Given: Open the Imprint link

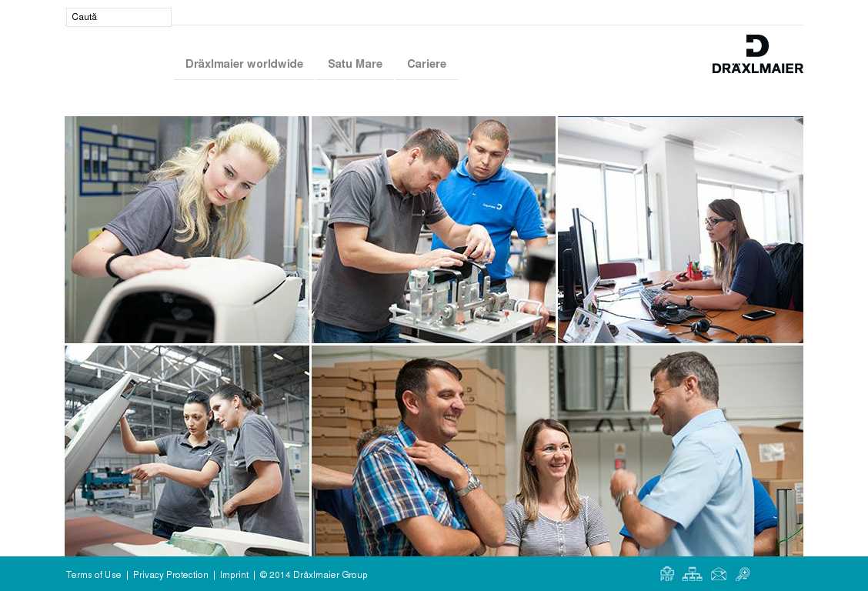Looking at the screenshot, I should [x=234, y=575].
